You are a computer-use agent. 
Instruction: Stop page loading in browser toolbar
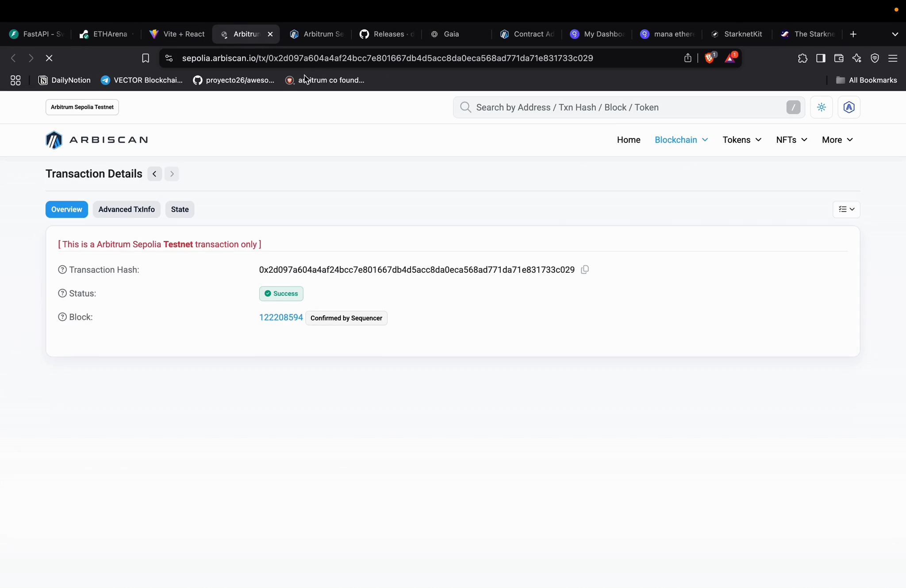pos(49,58)
